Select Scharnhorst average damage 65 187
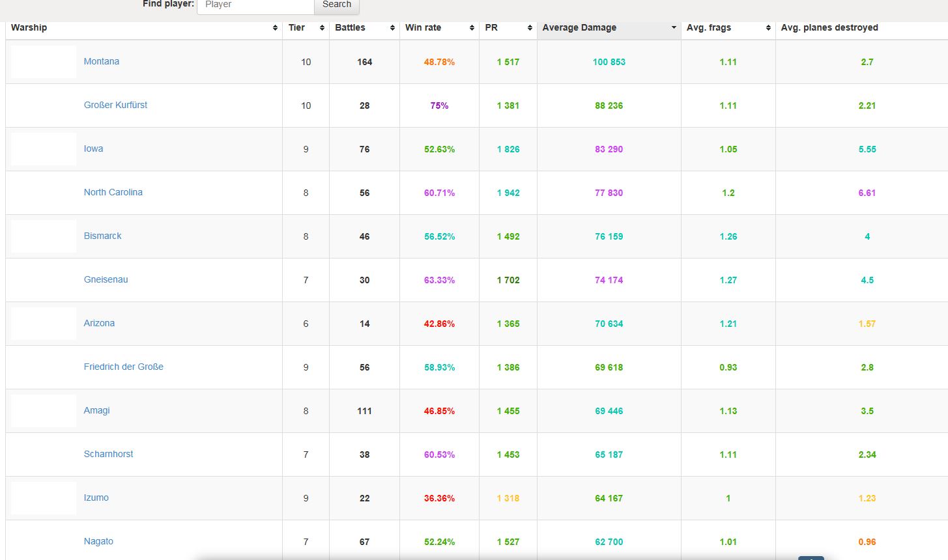The height and width of the screenshot is (560, 948). pos(609,455)
